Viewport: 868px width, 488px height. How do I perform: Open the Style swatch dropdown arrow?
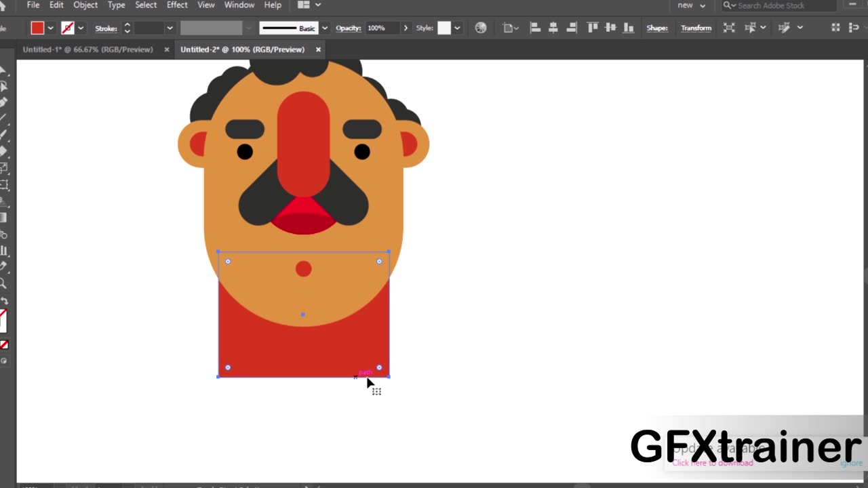pyautogui.click(x=457, y=28)
